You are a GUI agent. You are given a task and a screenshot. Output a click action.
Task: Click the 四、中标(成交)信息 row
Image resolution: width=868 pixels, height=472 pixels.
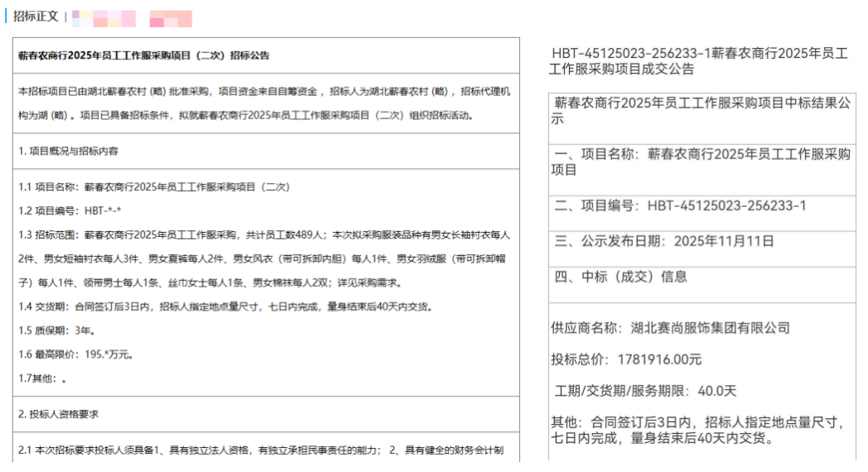click(620, 277)
